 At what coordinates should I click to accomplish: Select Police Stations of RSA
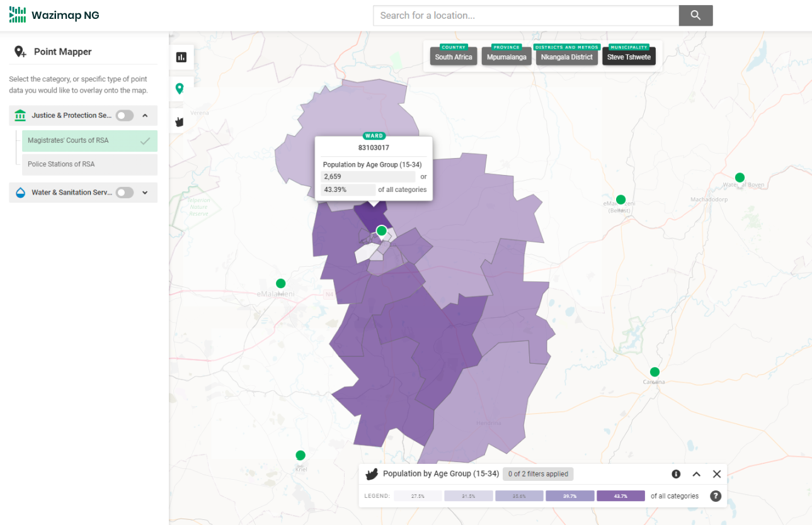89,164
